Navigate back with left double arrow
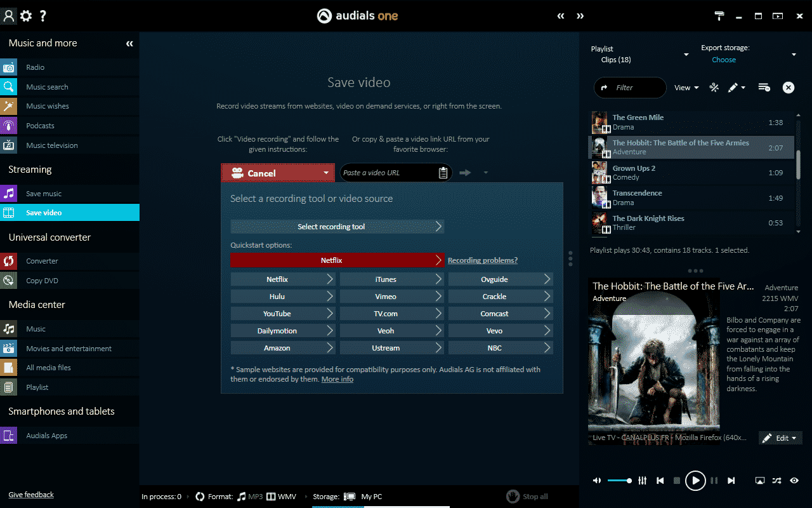 (561, 16)
